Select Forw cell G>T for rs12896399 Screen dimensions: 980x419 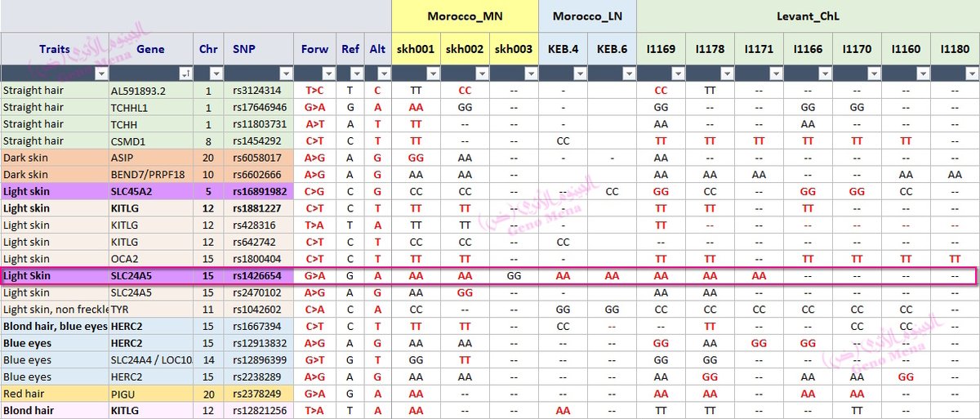pos(314,360)
